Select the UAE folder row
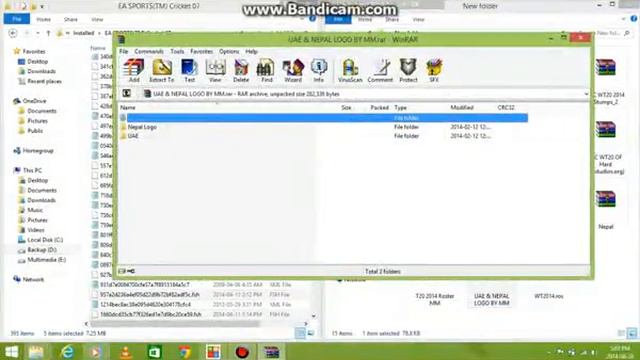This screenshot has height=360, width=640. [323, 136]
